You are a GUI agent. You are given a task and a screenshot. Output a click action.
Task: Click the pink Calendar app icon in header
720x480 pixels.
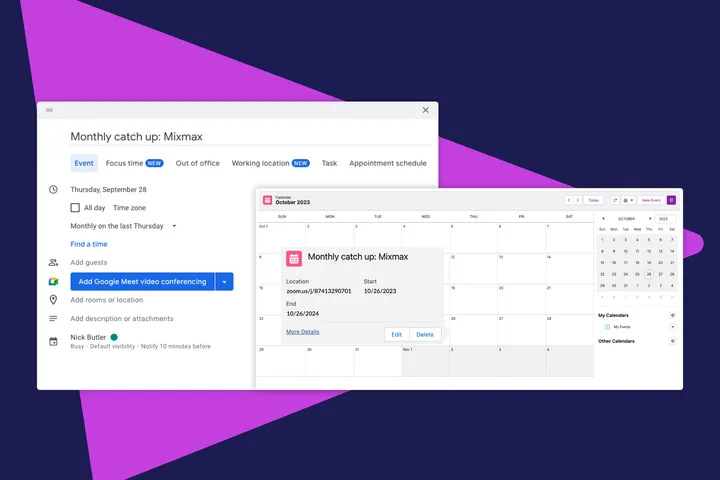[267, 200]
